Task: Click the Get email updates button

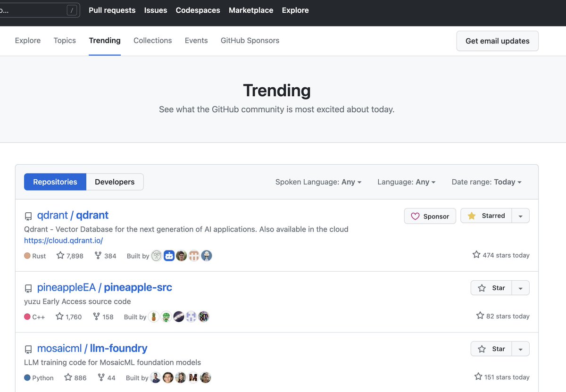Action: [x=498, y=41]
